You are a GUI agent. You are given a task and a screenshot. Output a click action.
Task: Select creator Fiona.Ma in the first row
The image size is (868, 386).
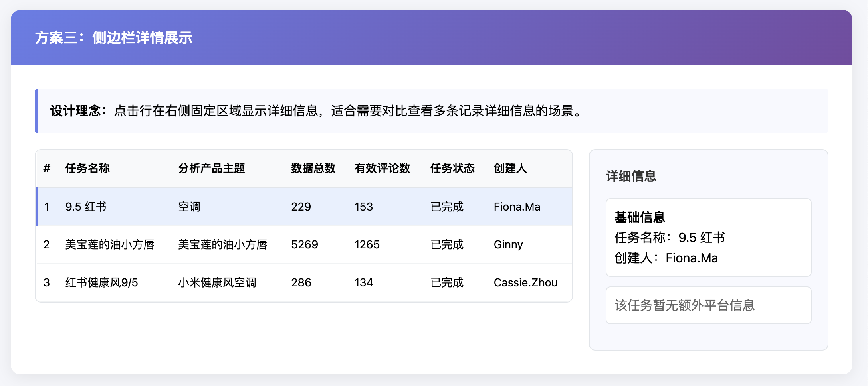coord(517,206)
